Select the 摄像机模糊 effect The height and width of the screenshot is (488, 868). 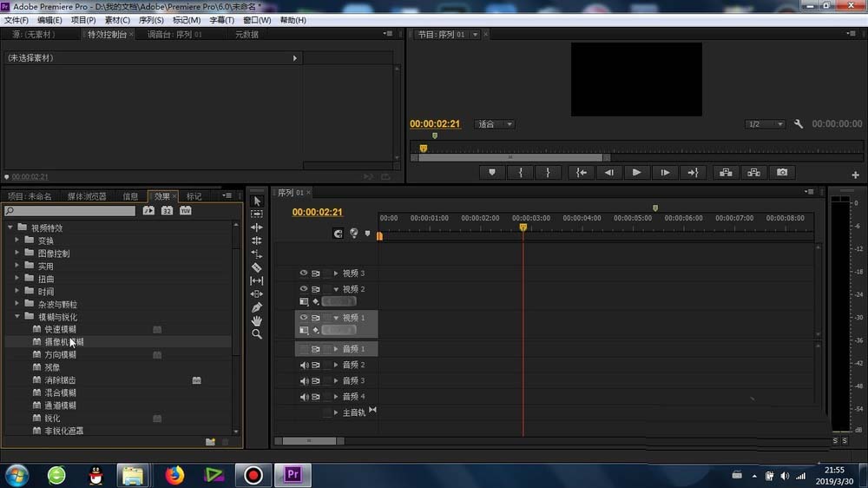point(64,342)
